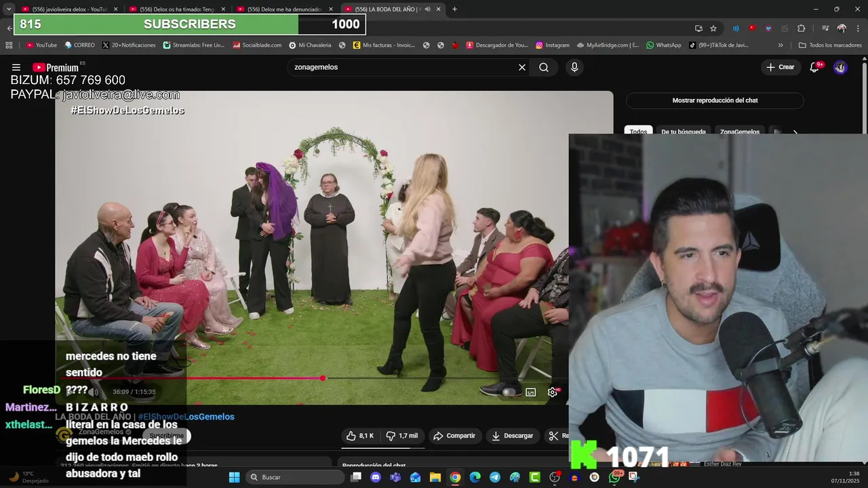Image resolution: width=868 pixels, height=488 pixels.
Task: Start voice search with microphone icon
Action: [x=574, y=67]
